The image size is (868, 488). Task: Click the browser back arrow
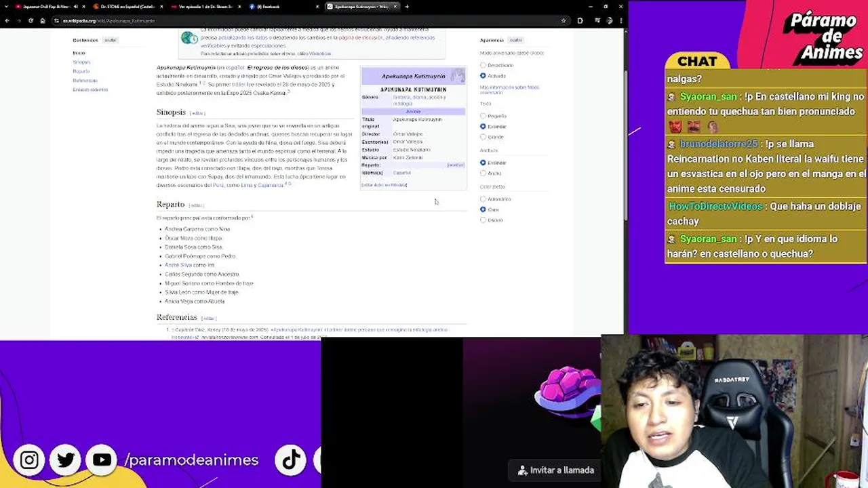coord(7,20)
